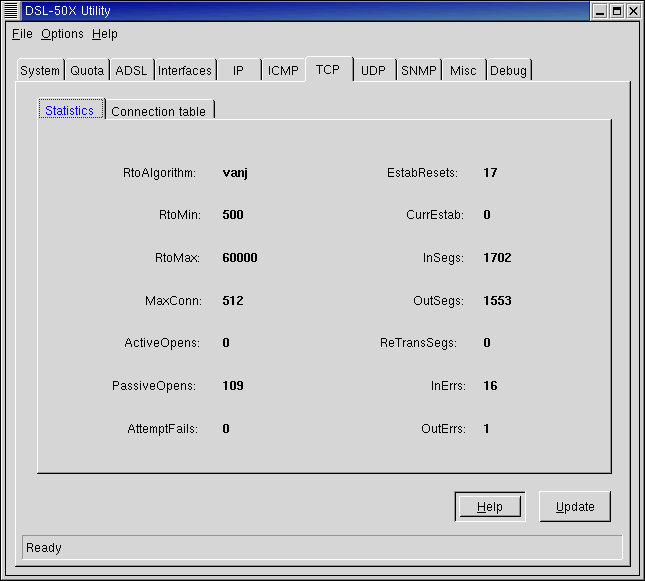Click the OutSegs value 1553
Viewport: 645px width, 581px height.
[x=497, y=300]
